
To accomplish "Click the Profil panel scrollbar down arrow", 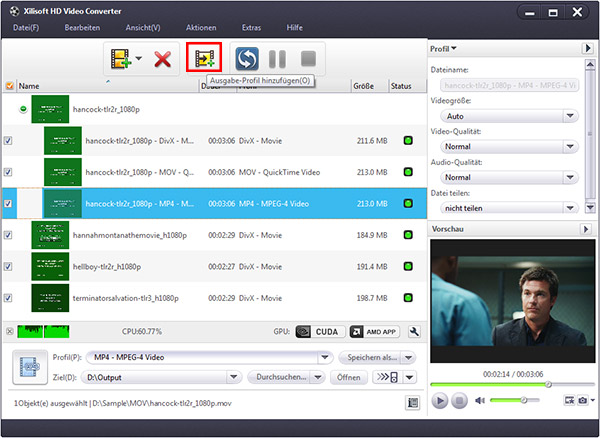I will [x=590, y=207].
